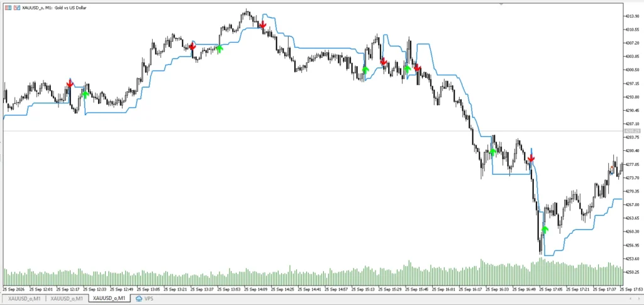Select the red sell arrow near the chart's highest peak
The width and height of the screenshot is (644, 305).
point(262,25)
